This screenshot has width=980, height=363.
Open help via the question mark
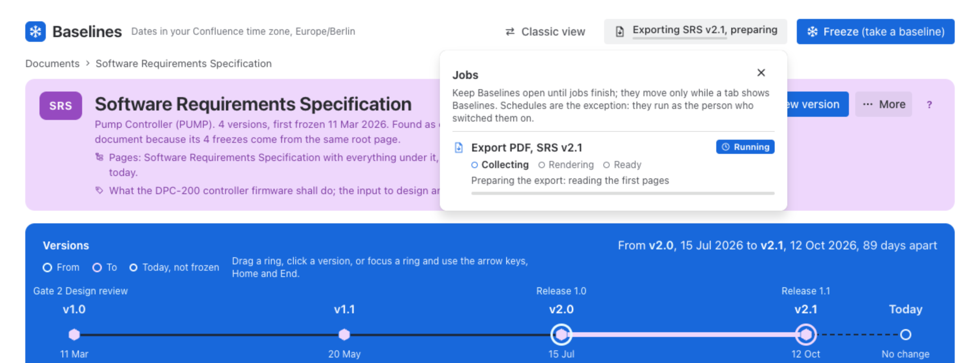point(929,105)
